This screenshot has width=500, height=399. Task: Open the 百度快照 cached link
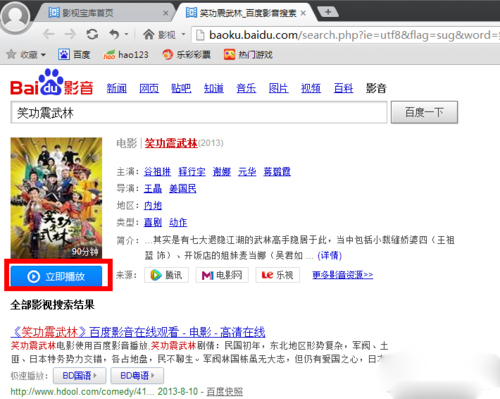[225, 391]
